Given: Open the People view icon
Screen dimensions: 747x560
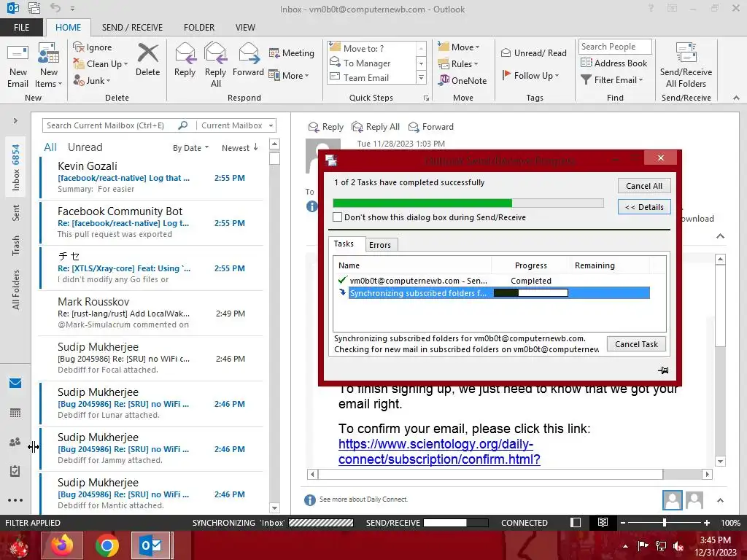Looking at the screenshot, I should click(15, 442).
